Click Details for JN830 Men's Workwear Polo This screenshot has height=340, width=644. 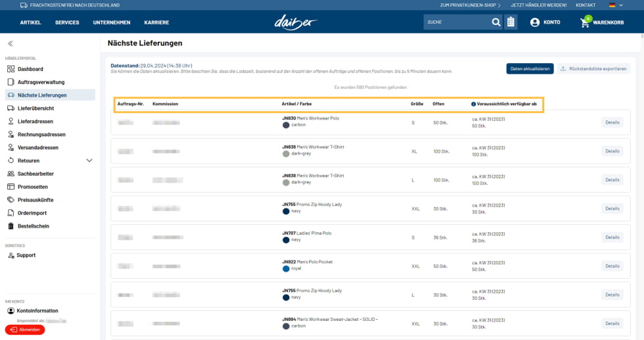(612, 122)
